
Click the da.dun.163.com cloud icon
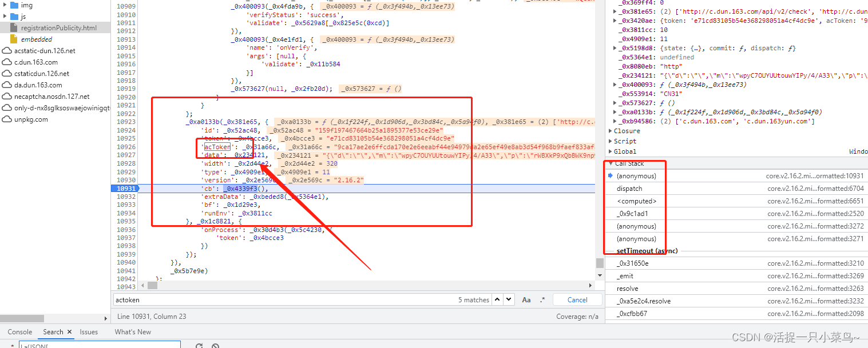(7, 85)
